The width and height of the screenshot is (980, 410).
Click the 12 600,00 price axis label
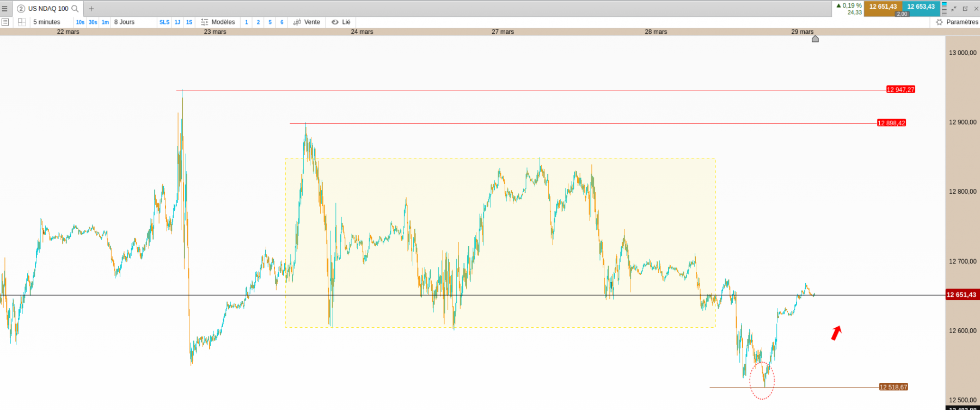click(963, 331)
